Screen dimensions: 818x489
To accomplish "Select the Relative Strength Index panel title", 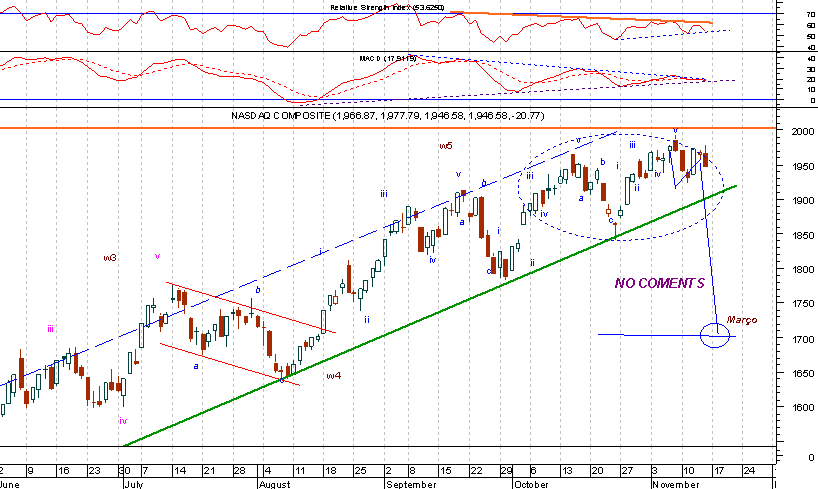I will 387,7.
